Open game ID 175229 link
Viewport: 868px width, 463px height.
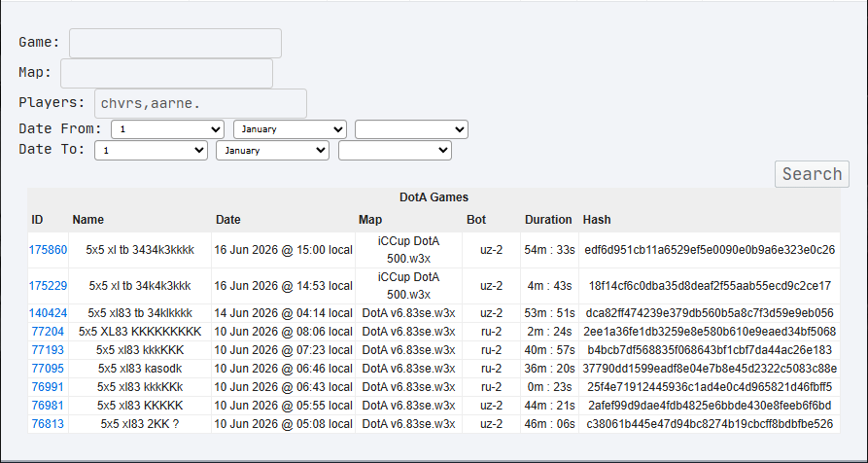pos(49,286)
